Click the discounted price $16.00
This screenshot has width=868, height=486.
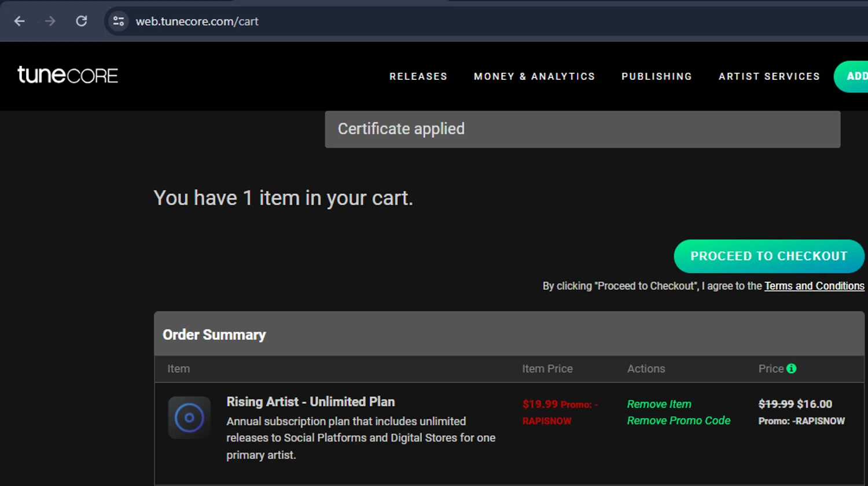tap(814, 404)
